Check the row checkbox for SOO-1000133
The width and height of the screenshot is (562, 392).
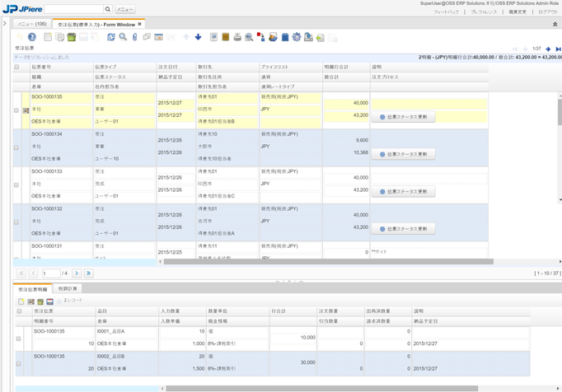(x=16, y=185)
